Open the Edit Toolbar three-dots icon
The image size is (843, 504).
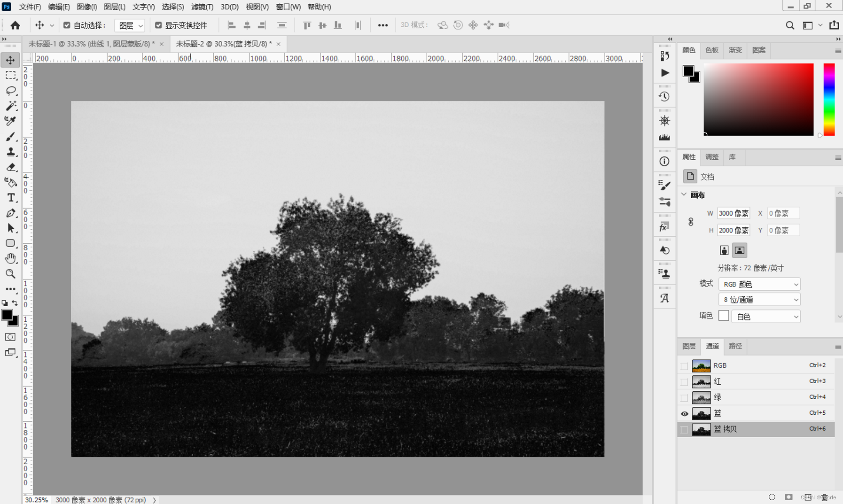10,289
